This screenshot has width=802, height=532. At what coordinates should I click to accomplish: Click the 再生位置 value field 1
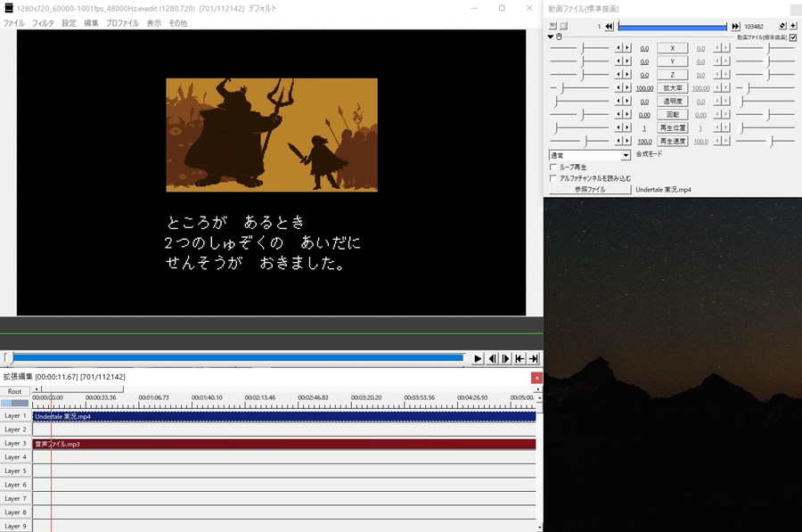[644, 128]
